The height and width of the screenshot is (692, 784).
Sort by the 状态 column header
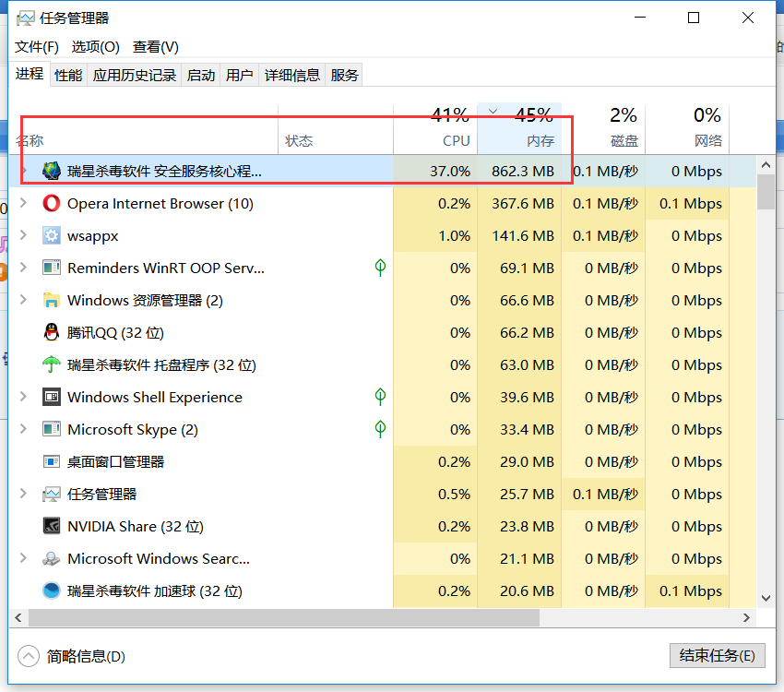click(x=336, y=129)
